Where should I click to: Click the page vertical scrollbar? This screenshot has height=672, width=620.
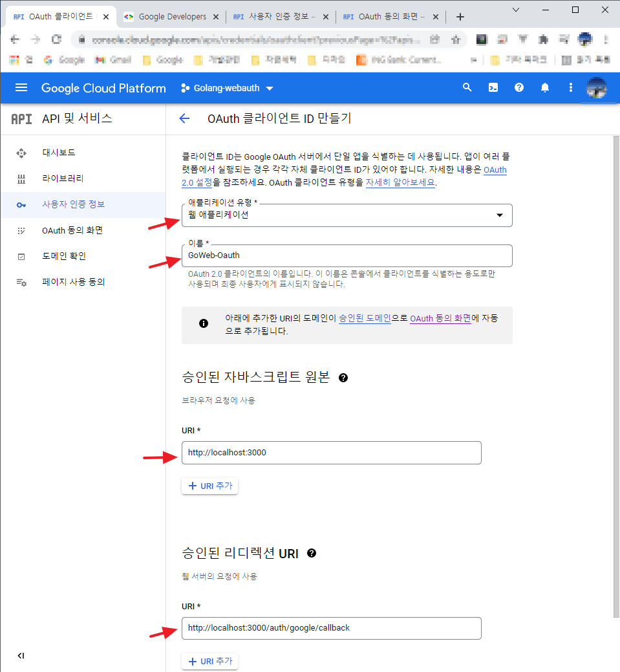[616, 377]
